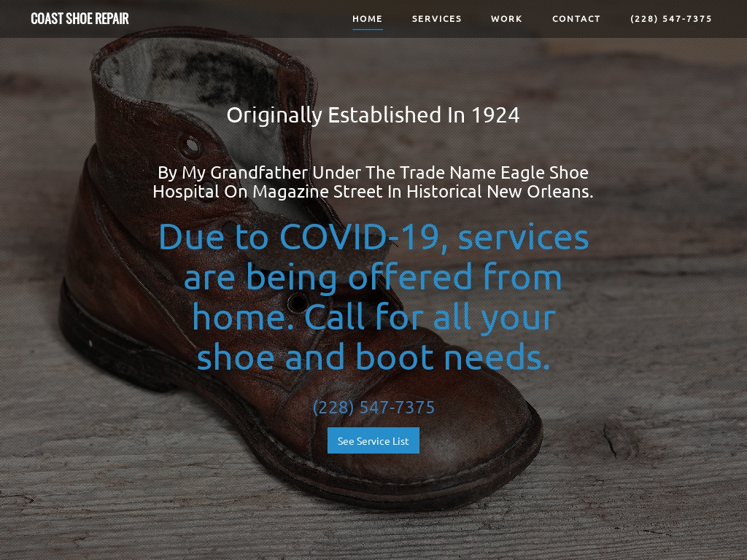Go to the Home menu item
Screen dimensions: 747x560
[x=368, y=18]
